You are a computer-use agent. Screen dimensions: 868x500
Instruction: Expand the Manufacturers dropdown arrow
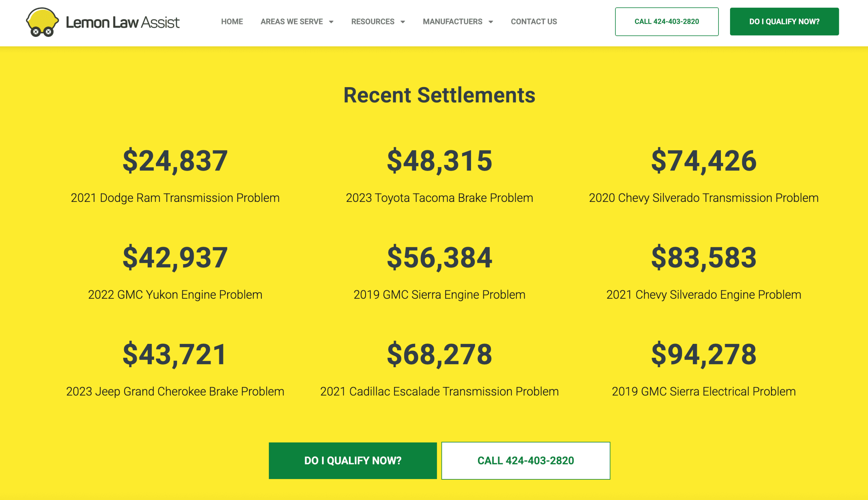(491, 22)
